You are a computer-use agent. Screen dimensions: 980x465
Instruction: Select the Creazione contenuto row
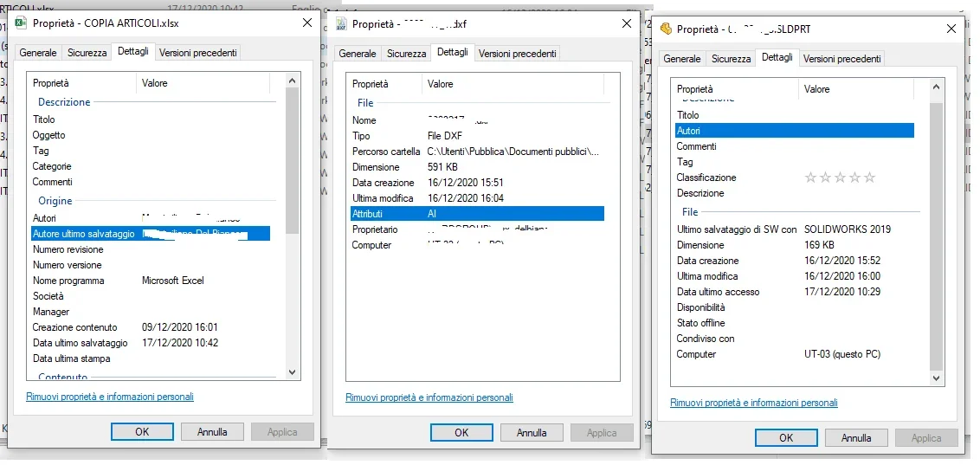[151, 326]
